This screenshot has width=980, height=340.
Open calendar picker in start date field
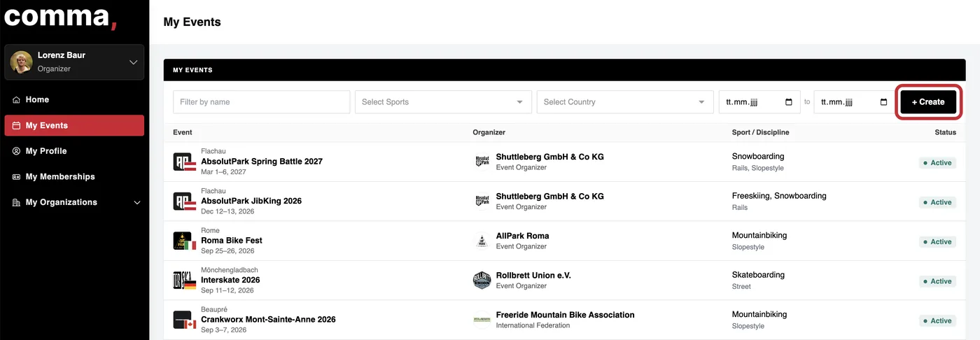789,102
